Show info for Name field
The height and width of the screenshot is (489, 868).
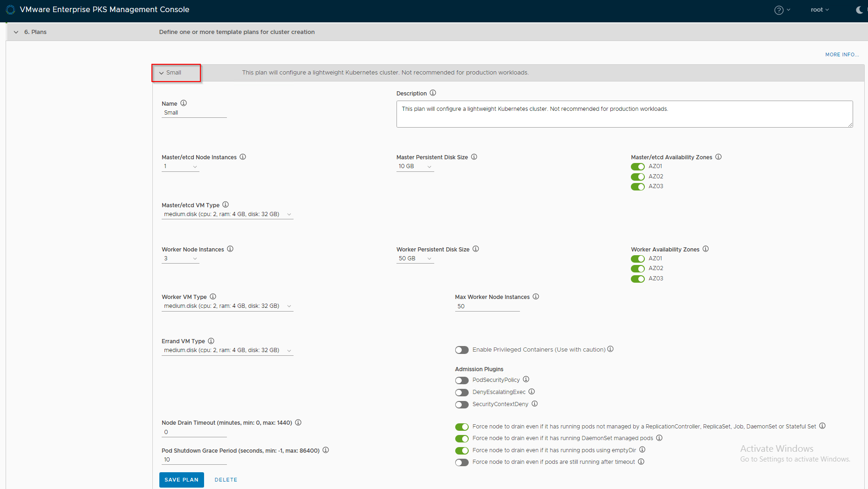tap(184, 103)
